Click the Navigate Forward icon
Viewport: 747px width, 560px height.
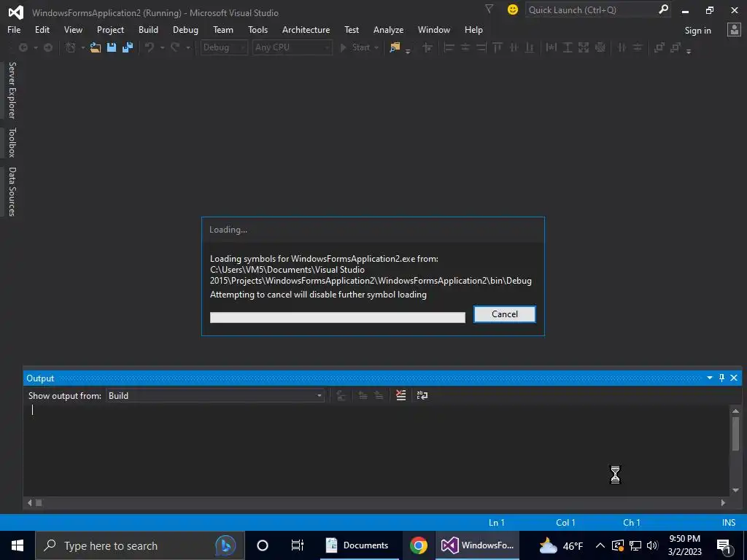click(x=48, y=47)
